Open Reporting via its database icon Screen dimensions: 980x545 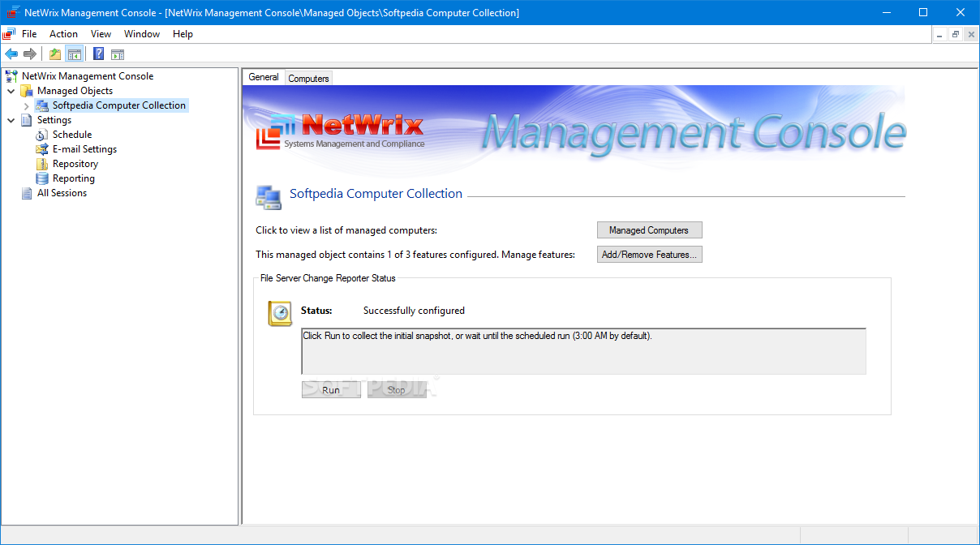click(42, 178)
